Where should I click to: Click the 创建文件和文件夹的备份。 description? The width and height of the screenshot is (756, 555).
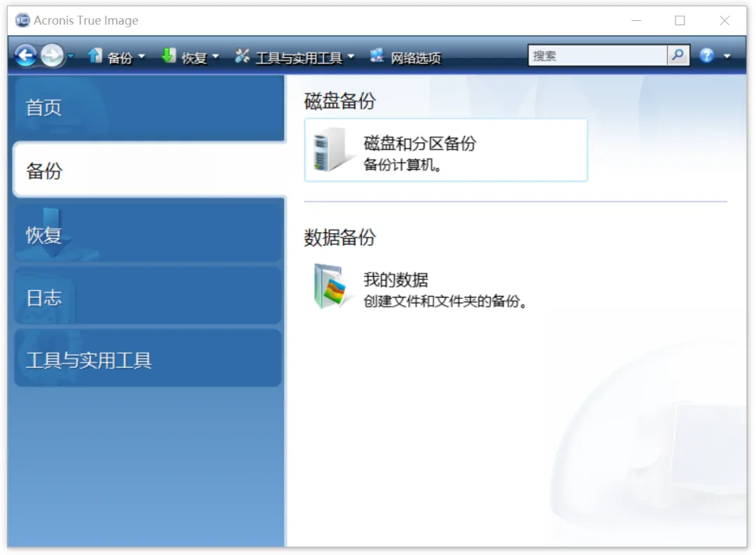pos(444,302)
